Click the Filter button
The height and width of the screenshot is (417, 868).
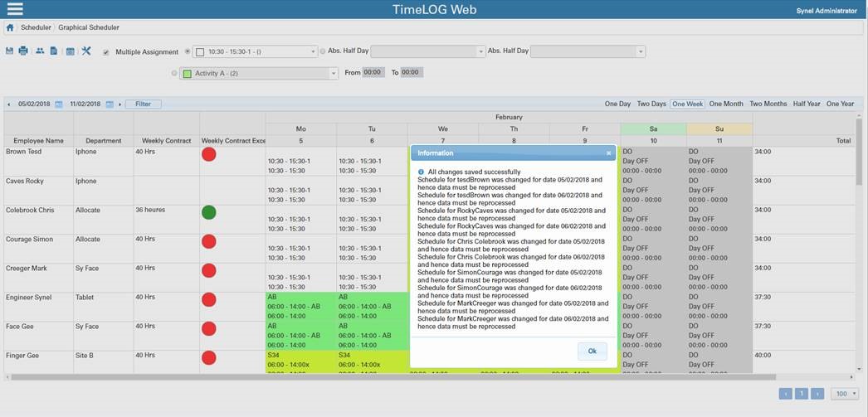point(143,104)
